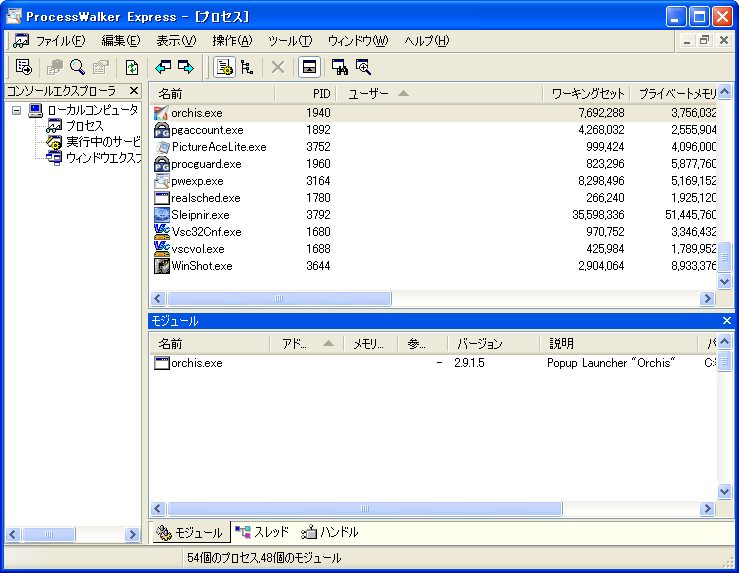This screenshot has height=573, width=739.
Task: Switch to the スレッド tab
Action: [263, 532]
